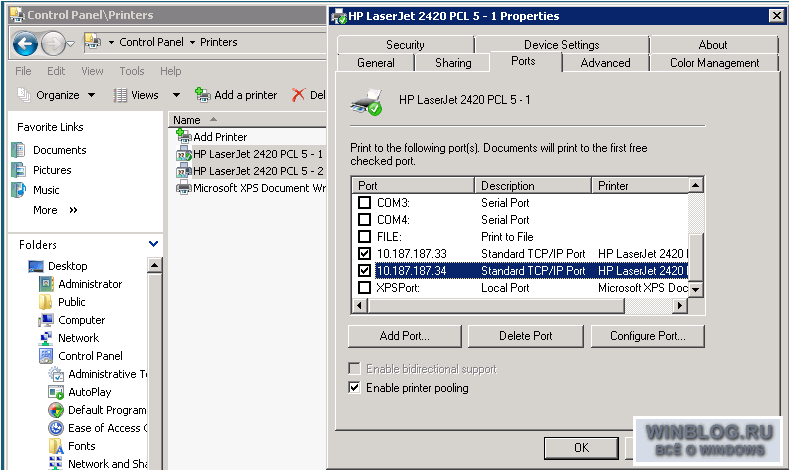Screen dimensions: 790x473
Task: Expand the Printers breadcrumb arrow
Action: click(192, 42)
